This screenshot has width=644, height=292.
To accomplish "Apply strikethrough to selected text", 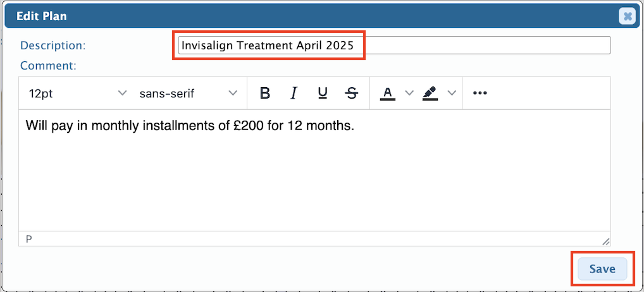I will point(352,93).
